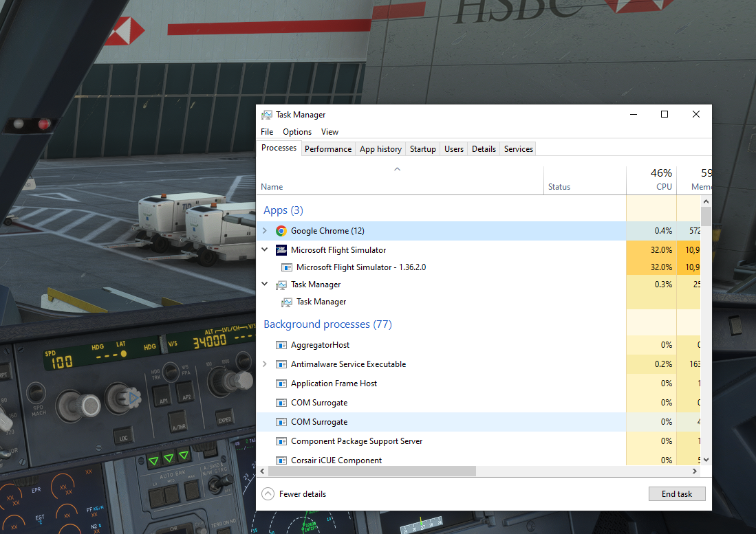Open the Options menu
This screenshot has height=534, width=756.
click(297, 132)
